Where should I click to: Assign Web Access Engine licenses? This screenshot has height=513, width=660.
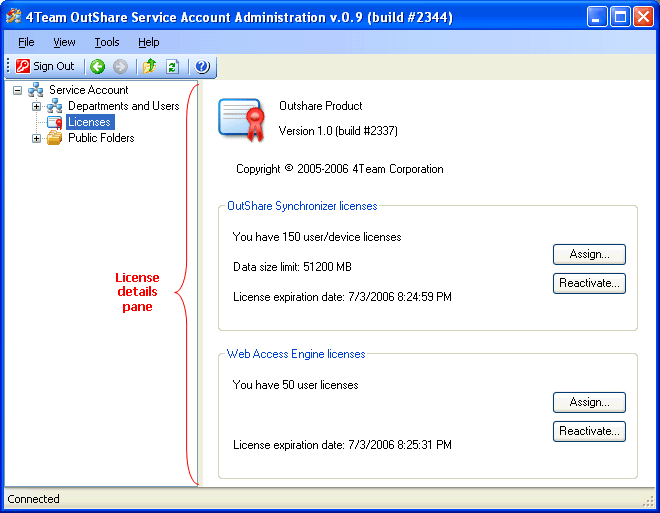pos(589,402)
